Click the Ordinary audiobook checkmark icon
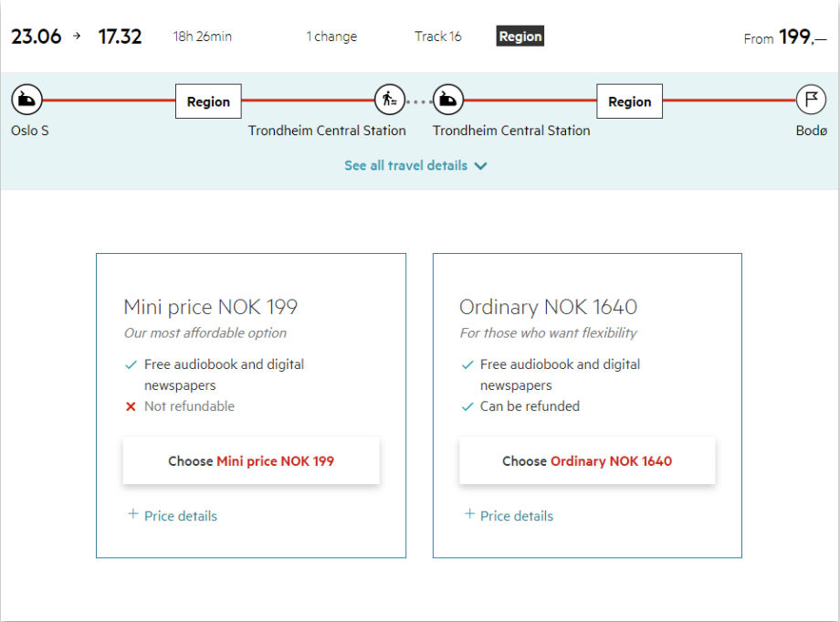Screen dimensions: 840x622 click(x=467, y=364)
